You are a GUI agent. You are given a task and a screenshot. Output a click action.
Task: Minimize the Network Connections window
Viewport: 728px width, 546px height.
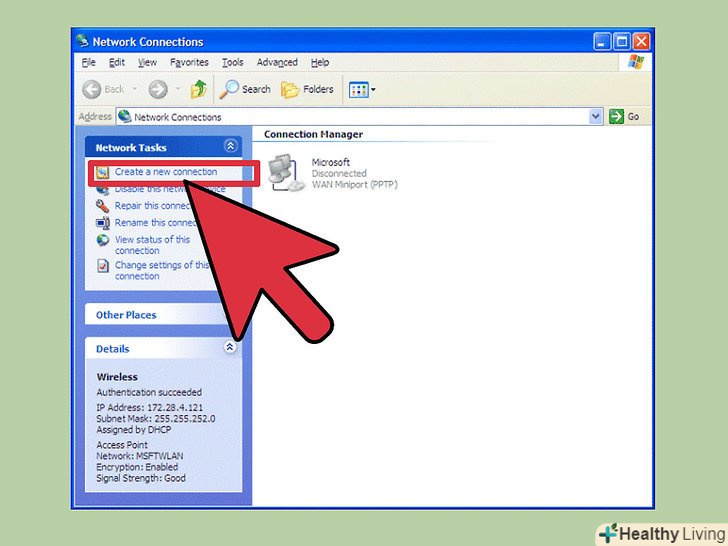pyautogui.click(x=602, y=42)
